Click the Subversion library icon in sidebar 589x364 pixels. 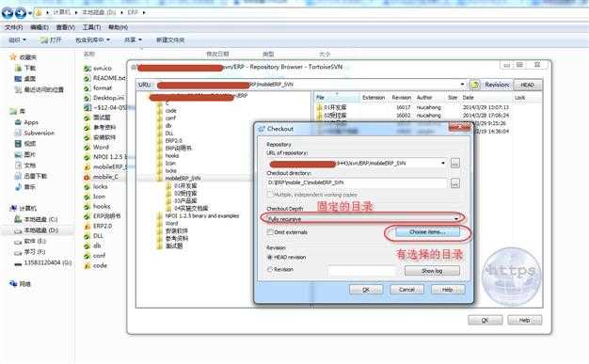click(18, 133)
